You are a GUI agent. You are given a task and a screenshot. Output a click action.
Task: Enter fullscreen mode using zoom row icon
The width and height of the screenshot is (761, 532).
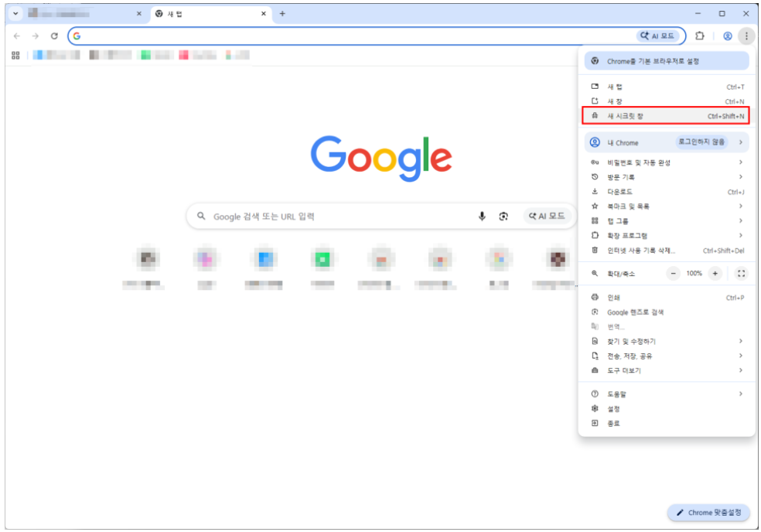click(741, 274)
